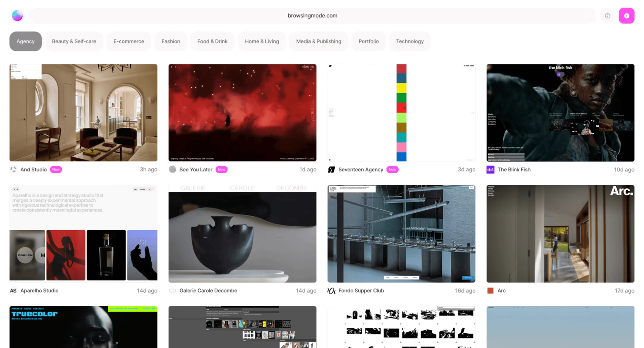Click Seventeen Agency logo icon
The height and width of the screenshot is (348, 644).
[x=331, y=170]
